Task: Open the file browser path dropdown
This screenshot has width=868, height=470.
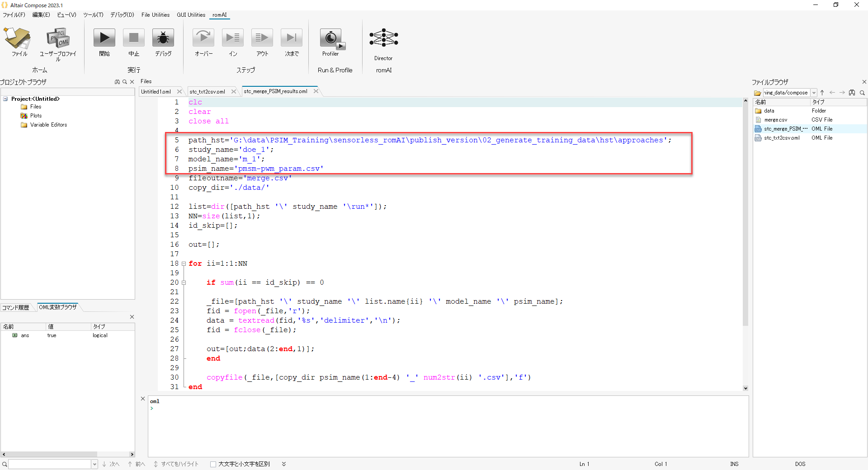Action: [x=814, y=93]
